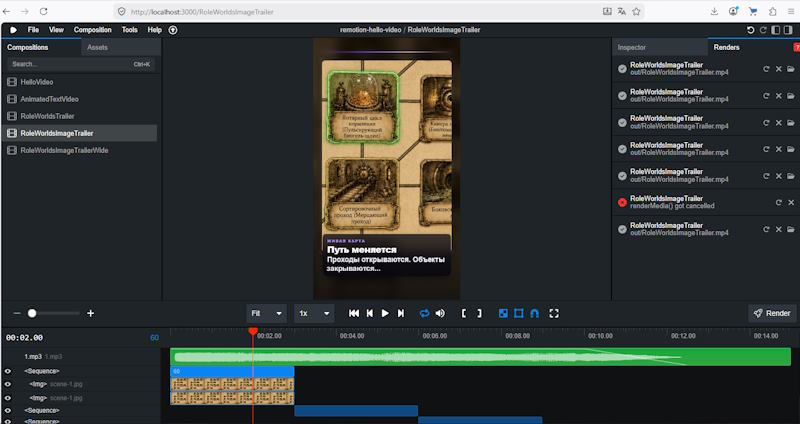Toggle loop playback
The height and width of the screenshot is (424, 800).
coord(424,313)
